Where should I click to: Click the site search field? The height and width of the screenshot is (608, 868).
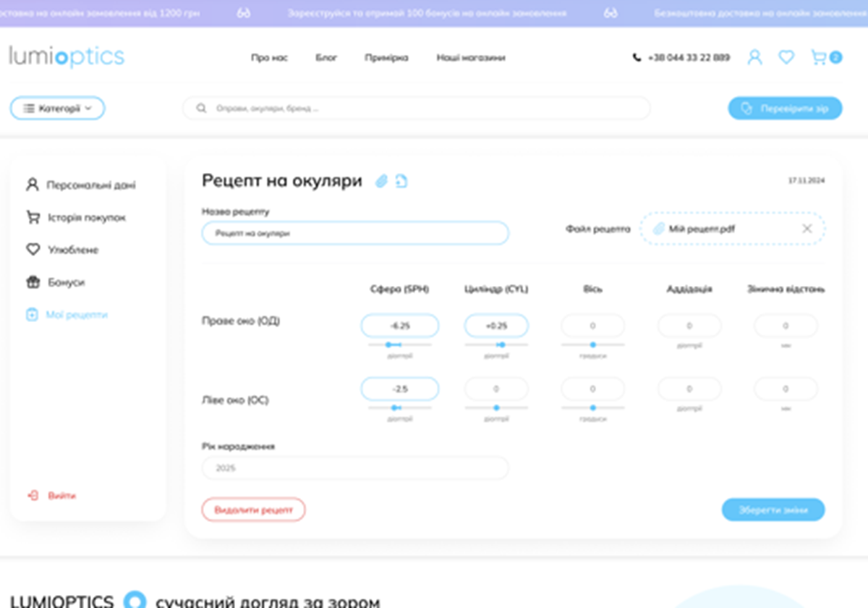click(417, 109)
